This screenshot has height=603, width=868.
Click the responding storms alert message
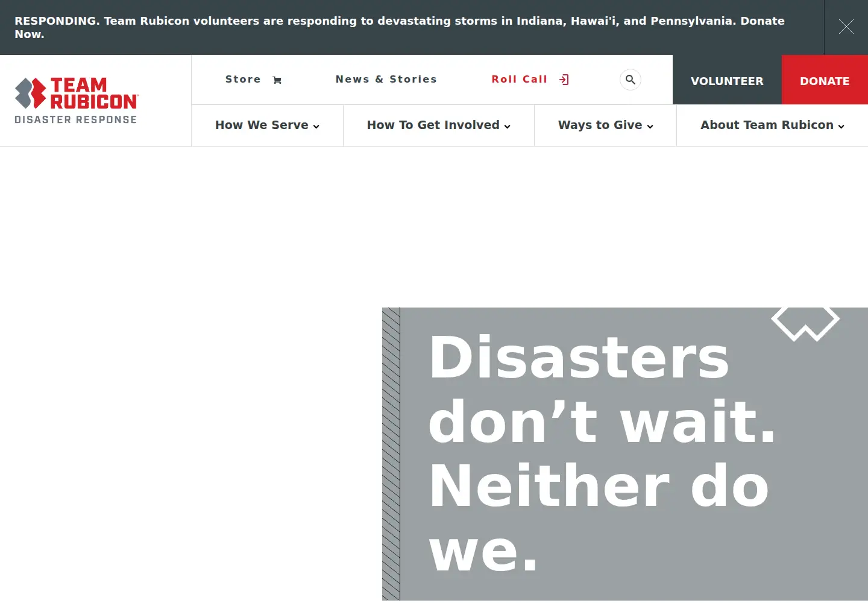tap(400, 27)
